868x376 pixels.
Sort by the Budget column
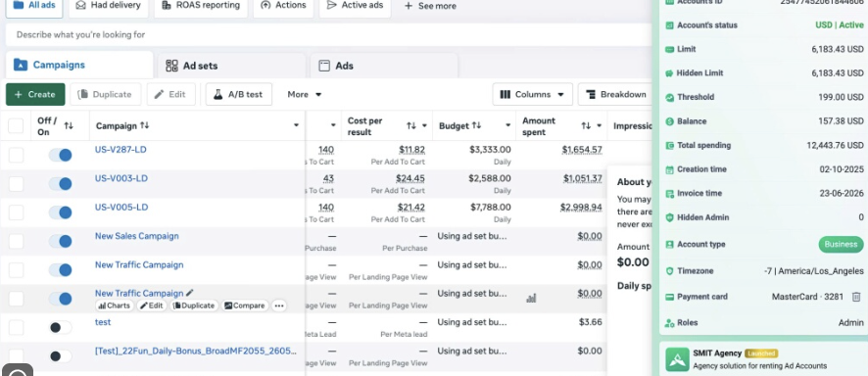(476, 125)
